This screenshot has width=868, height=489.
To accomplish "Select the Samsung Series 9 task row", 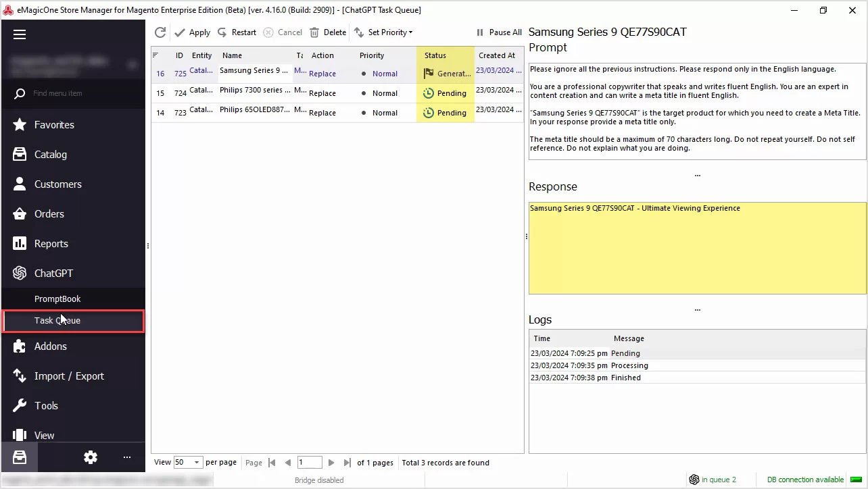I will (337, 74).
